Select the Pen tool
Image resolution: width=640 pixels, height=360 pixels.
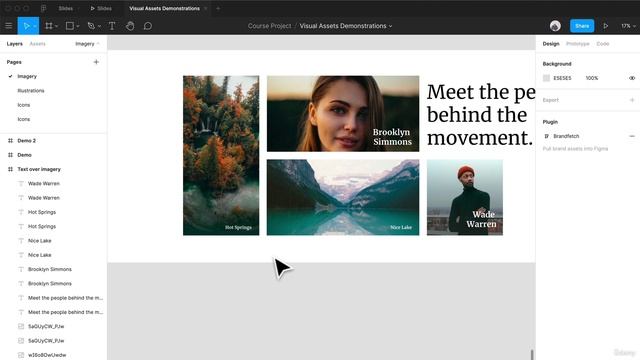pyautogui.click(x=91, y=26)
